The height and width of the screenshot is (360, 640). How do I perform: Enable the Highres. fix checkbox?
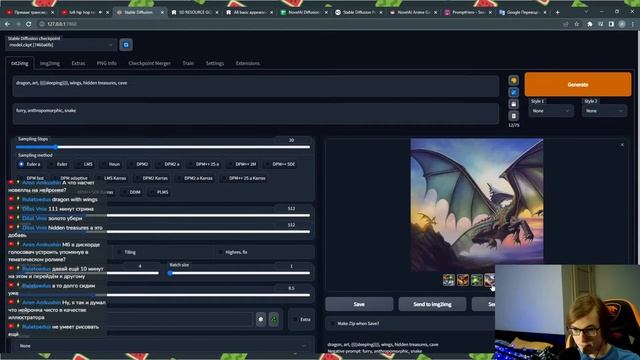[220, 252]
